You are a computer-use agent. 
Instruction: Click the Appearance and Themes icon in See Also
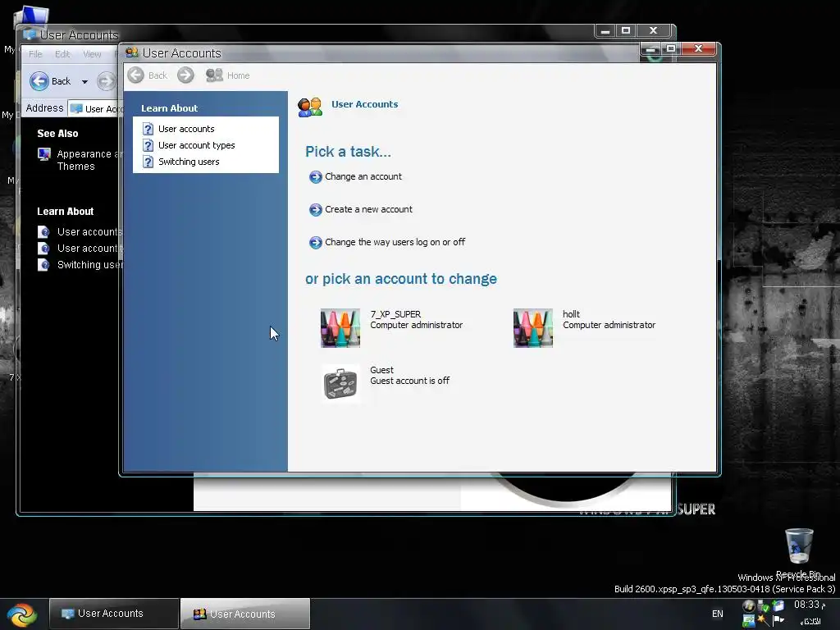pos(44,154)
